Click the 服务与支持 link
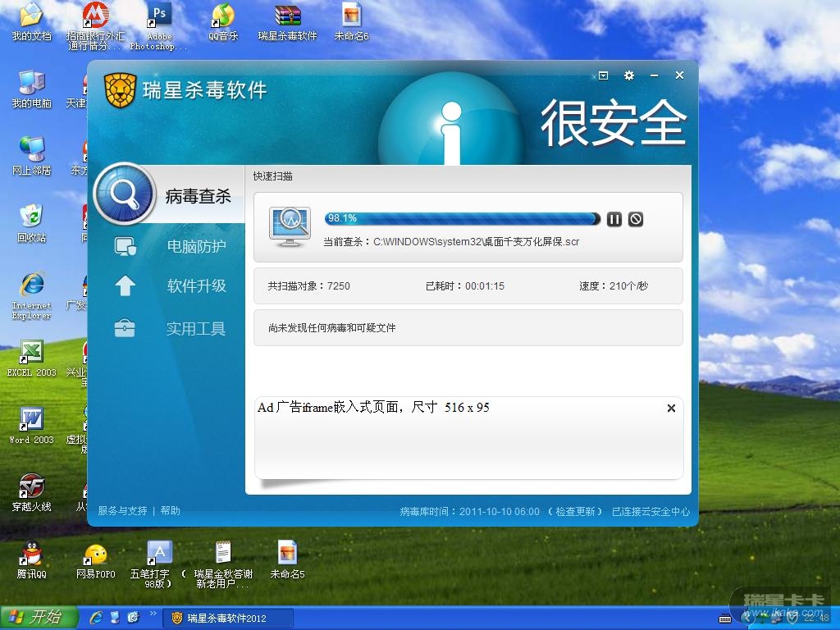Screen dimensions: 840x630 122,510
